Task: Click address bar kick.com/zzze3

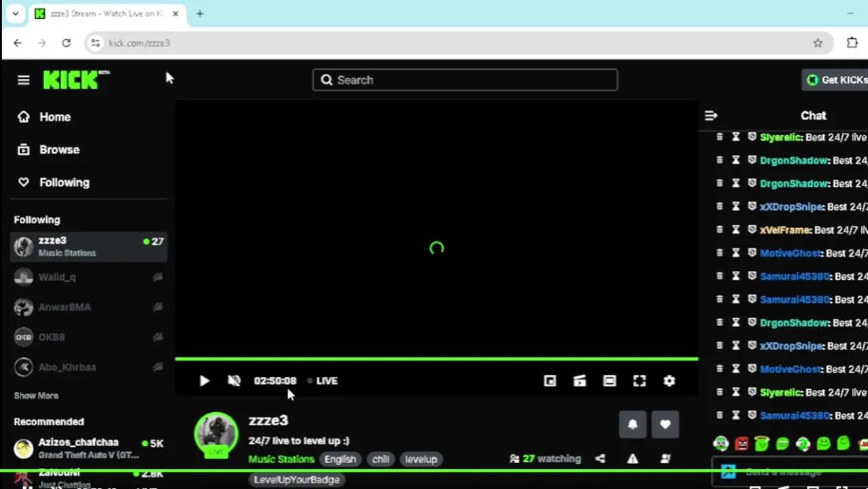Action: [139, 43]
